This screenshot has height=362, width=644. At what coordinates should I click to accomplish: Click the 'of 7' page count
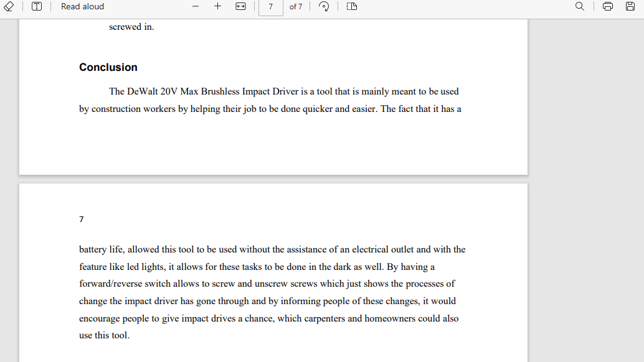(x=296, y=7)
